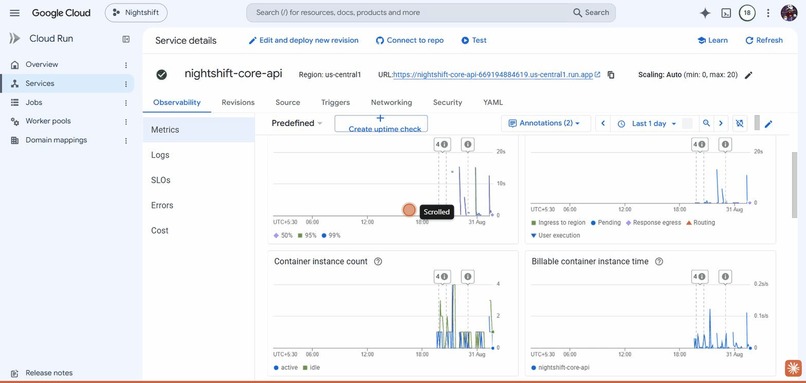Click the Search button in the top bar
This screenshot has width=806, height=383.
(591, 13)
